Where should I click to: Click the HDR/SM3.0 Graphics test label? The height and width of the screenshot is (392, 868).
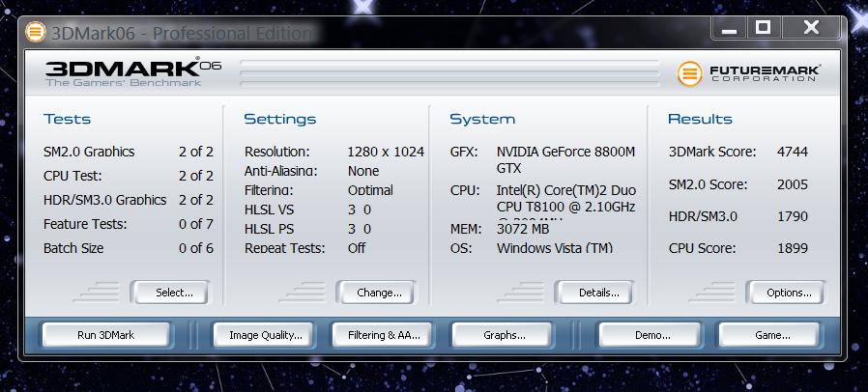(104, 200)
